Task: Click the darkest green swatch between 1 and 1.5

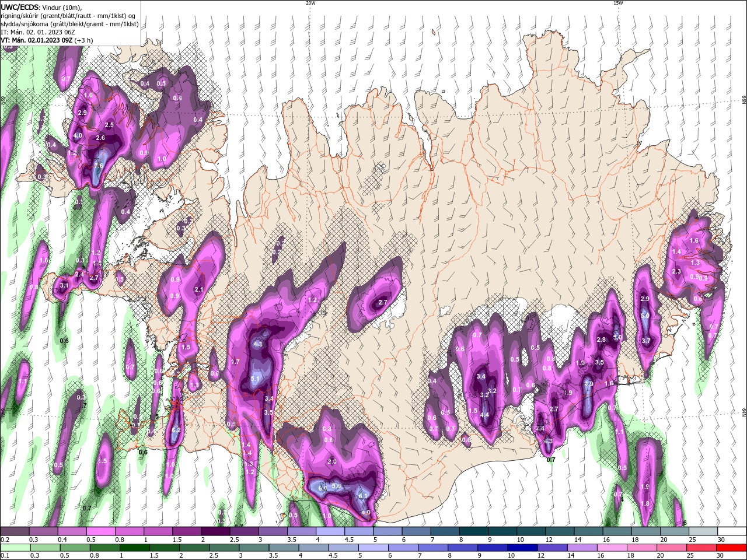Action: [135, 548]
